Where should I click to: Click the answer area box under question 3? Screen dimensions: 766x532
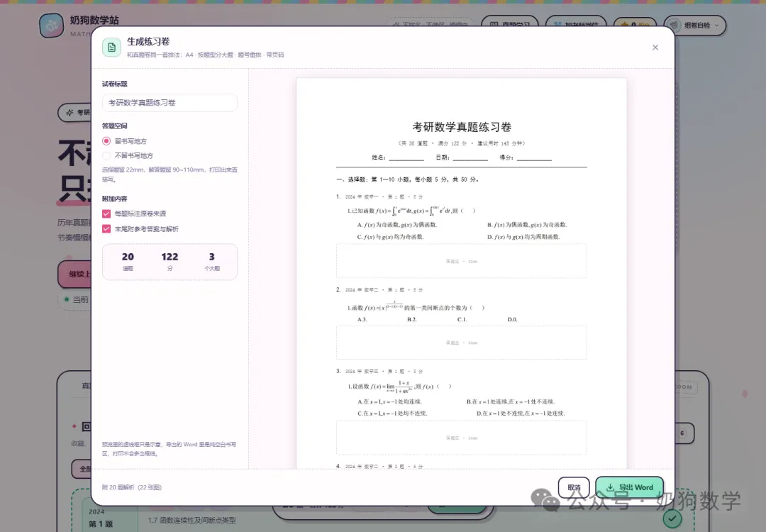pos(461,438)
